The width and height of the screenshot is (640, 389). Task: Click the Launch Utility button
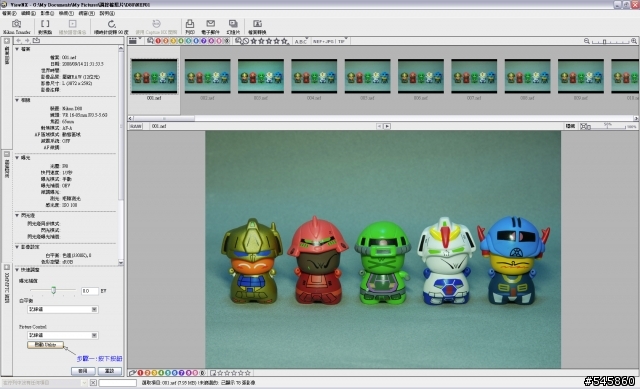[45, 345]
